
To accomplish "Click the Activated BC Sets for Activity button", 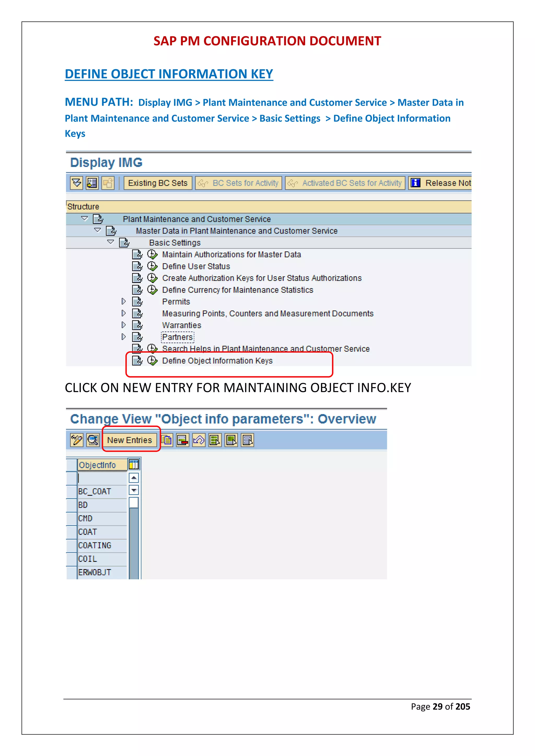I will tap(345, 183).
